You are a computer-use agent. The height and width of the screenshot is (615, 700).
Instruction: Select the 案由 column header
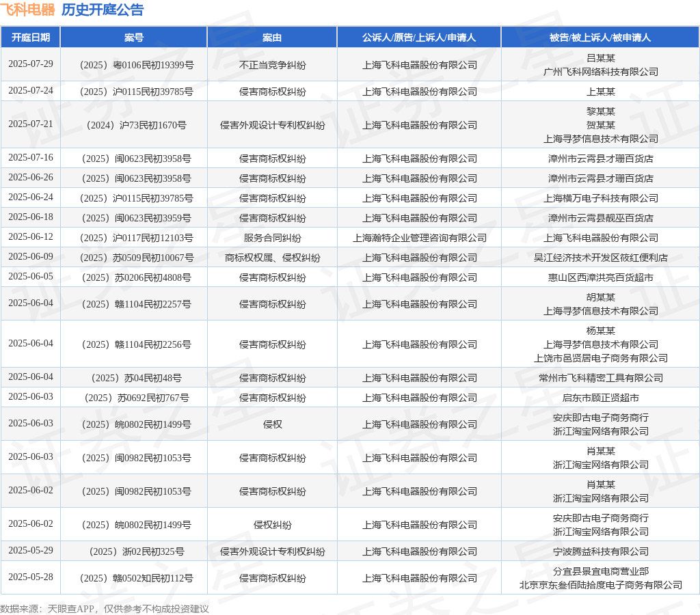(272, 38)
